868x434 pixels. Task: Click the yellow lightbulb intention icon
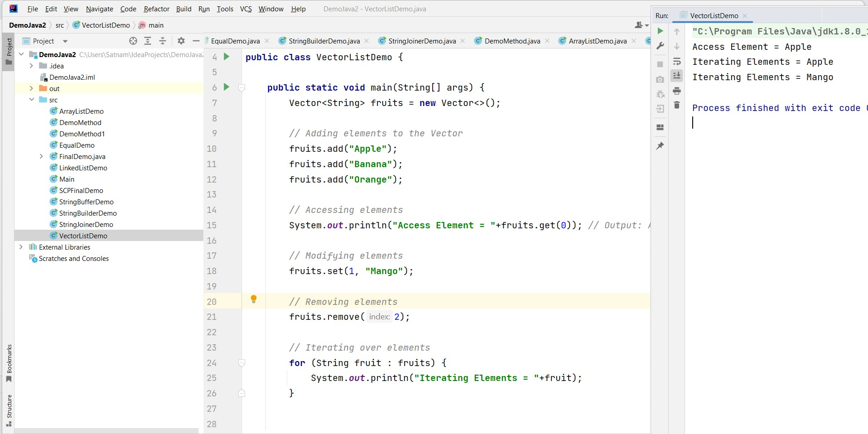254,299
